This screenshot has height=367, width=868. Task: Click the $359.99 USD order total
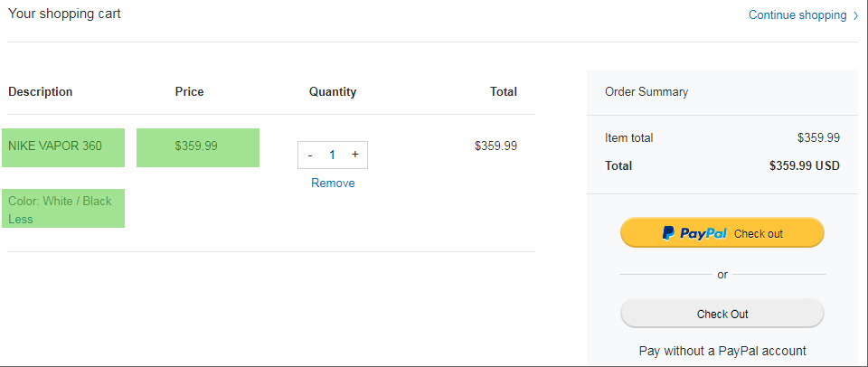[x=804, y=165]
